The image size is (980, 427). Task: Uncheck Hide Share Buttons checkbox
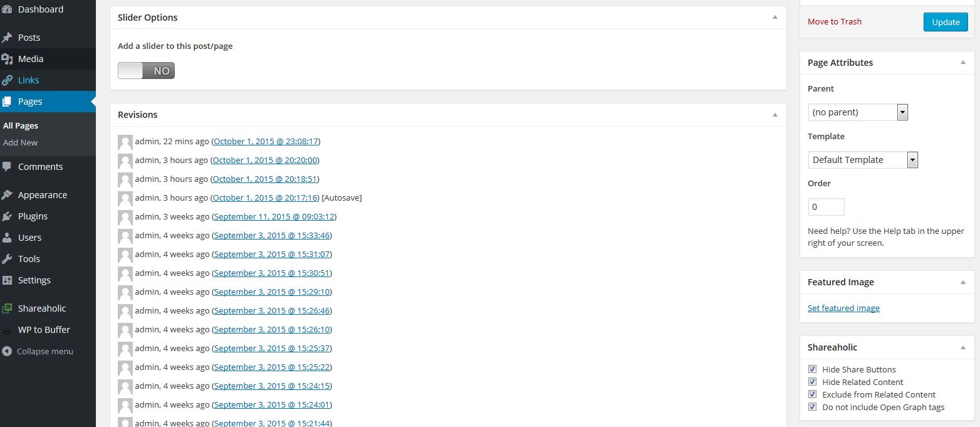pyautogui.click(x=812, y=369)
